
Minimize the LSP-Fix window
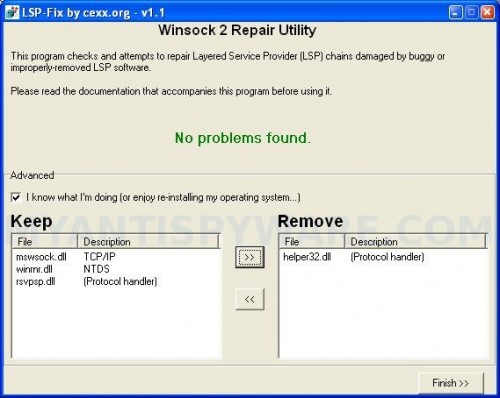point(456,13)
